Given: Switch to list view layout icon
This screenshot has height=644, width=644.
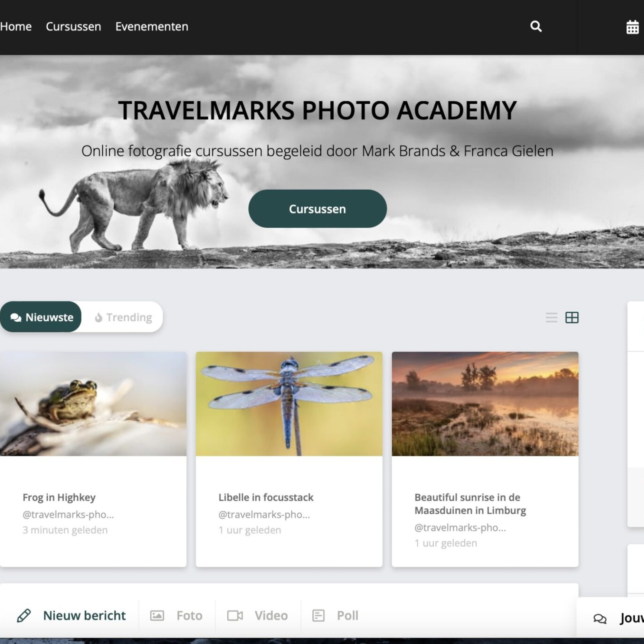Looking at the screenshot, I should tap(551, 317).
